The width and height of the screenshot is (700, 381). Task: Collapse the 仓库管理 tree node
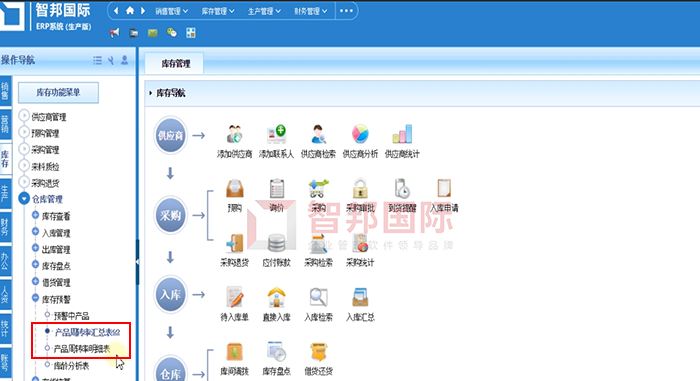point(24,198)
